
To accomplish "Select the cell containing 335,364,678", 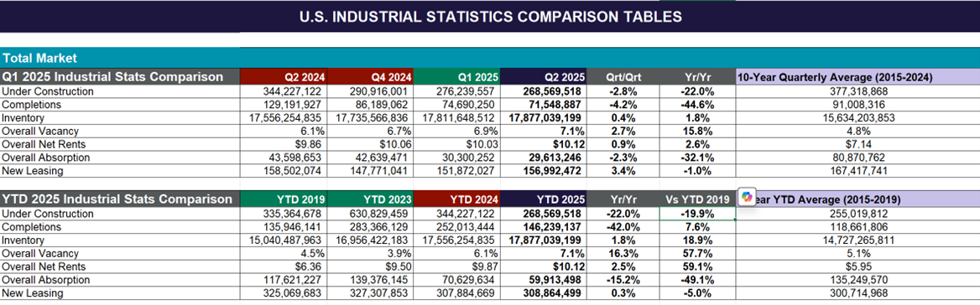I will click(283, 214).
